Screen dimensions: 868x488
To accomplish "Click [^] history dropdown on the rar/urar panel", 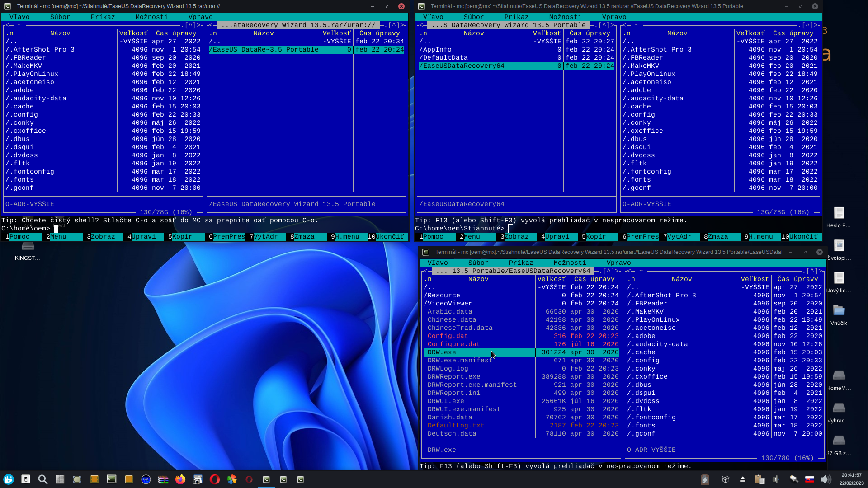I will coord(394,25).
